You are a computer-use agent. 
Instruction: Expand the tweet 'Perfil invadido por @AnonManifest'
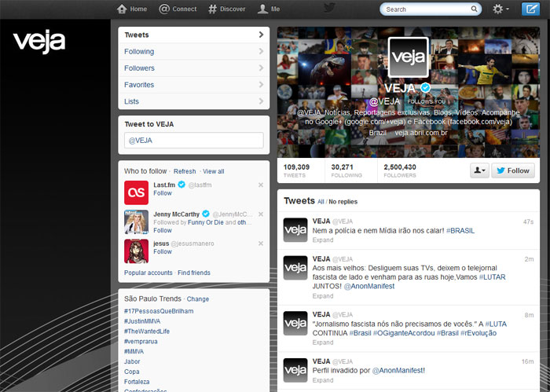point(323,379)
